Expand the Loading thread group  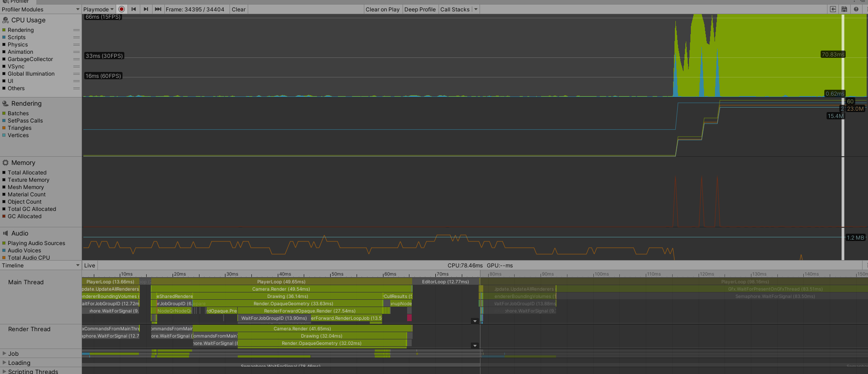pyautogui.click(x=5, y=363)
